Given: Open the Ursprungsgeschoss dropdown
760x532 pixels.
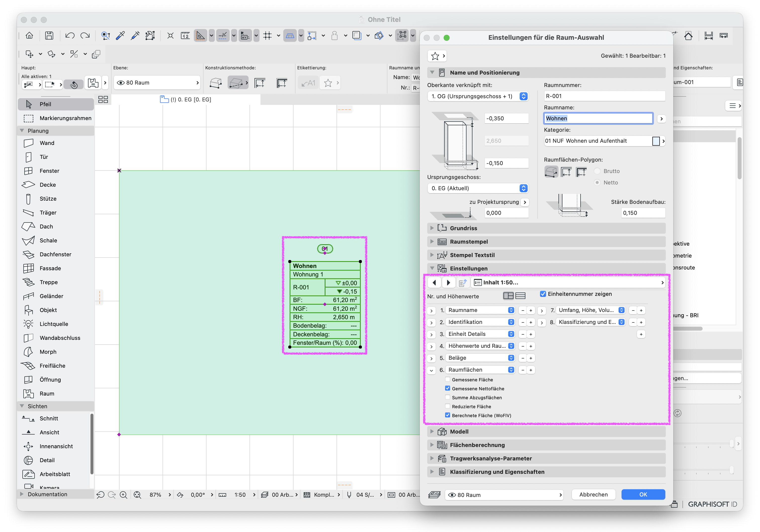Looking at the screenshot, I should tap(478, 188).
